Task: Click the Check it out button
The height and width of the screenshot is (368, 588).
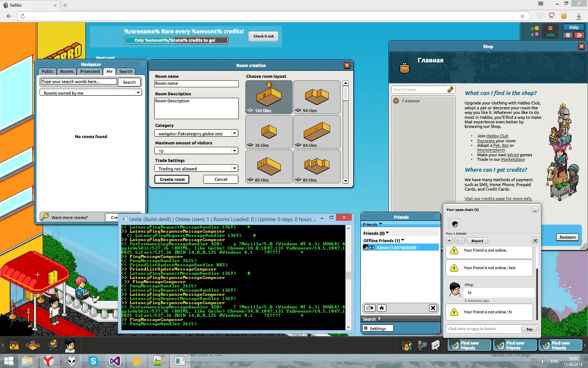Action: (264, 36)
